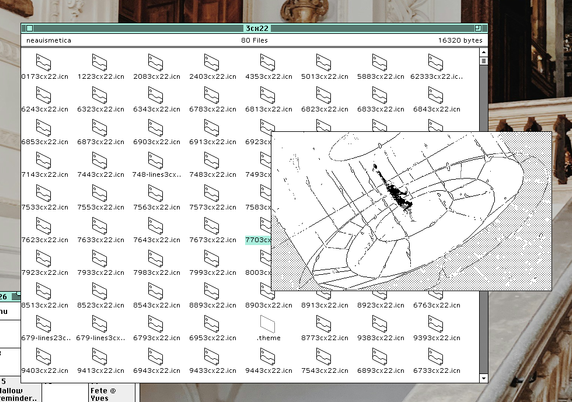Select the 62333cx22 file icon
The image size is (572, 402).
[435, 63]
